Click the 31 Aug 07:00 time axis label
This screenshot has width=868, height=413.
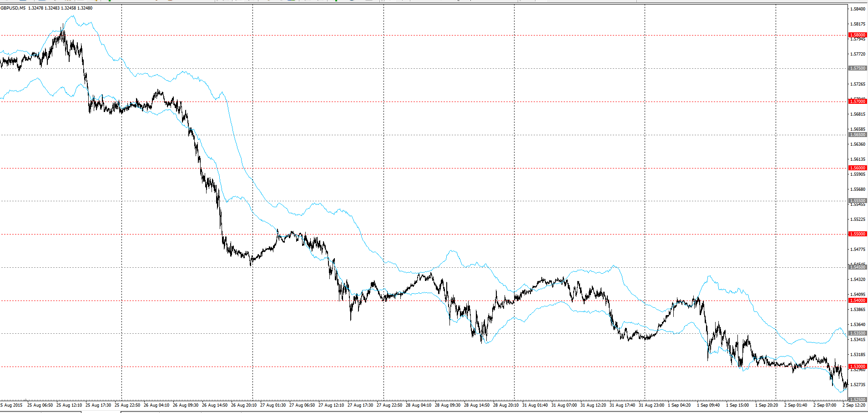coord(564,405)
